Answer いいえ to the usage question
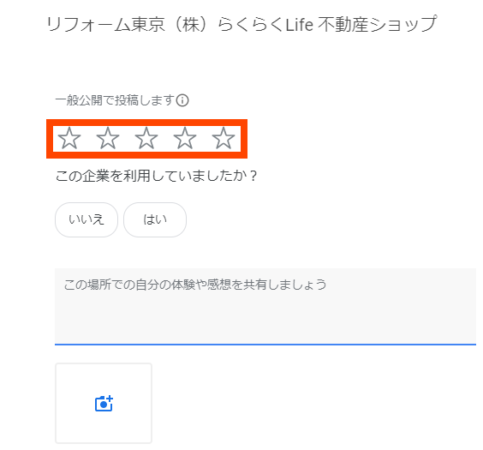 (x=86, y=220)
